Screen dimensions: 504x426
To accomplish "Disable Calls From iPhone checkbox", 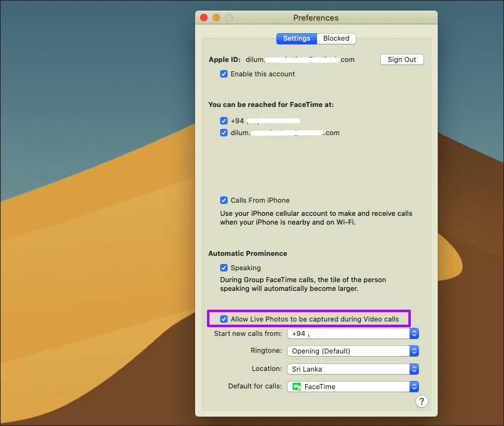I will click(224, 200).
